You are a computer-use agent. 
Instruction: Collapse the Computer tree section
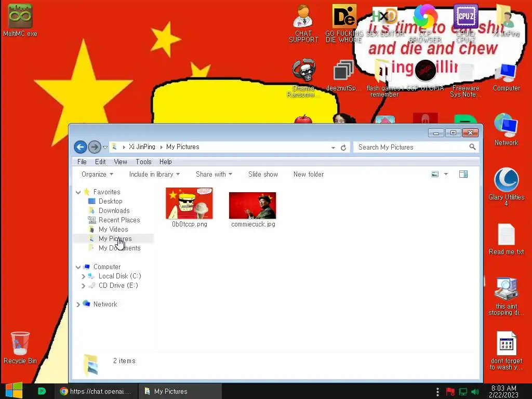click(x=78, y=267)
